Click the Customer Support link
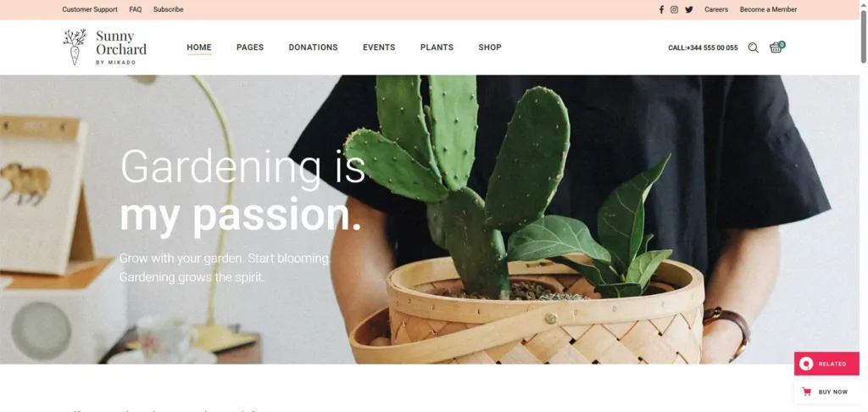The image size is (868, 412). 90,9
